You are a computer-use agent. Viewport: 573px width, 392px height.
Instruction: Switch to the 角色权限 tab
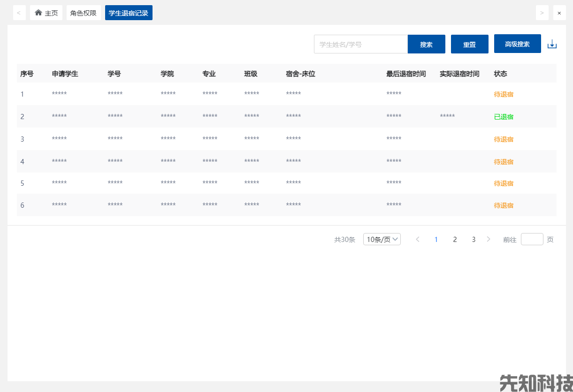(84, 13)
